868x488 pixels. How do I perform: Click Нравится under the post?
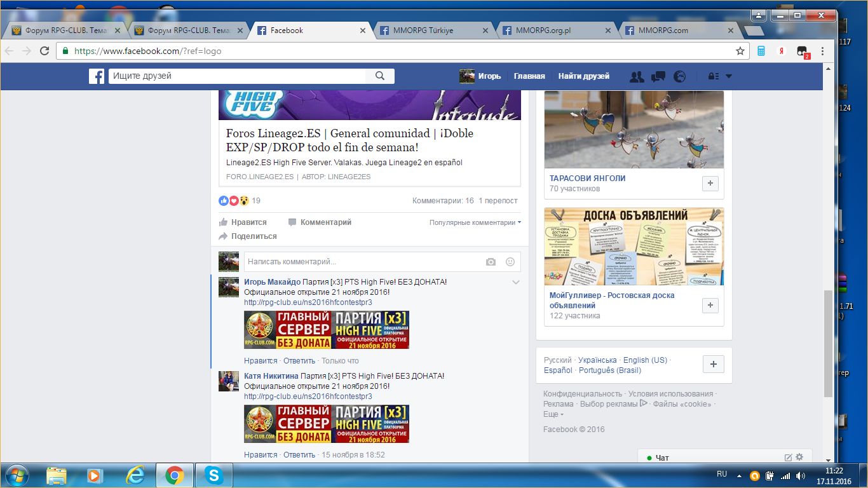243,222
